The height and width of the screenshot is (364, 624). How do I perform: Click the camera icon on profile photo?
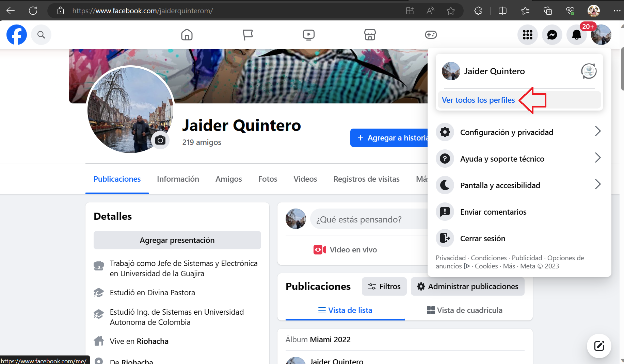(160, 140)
